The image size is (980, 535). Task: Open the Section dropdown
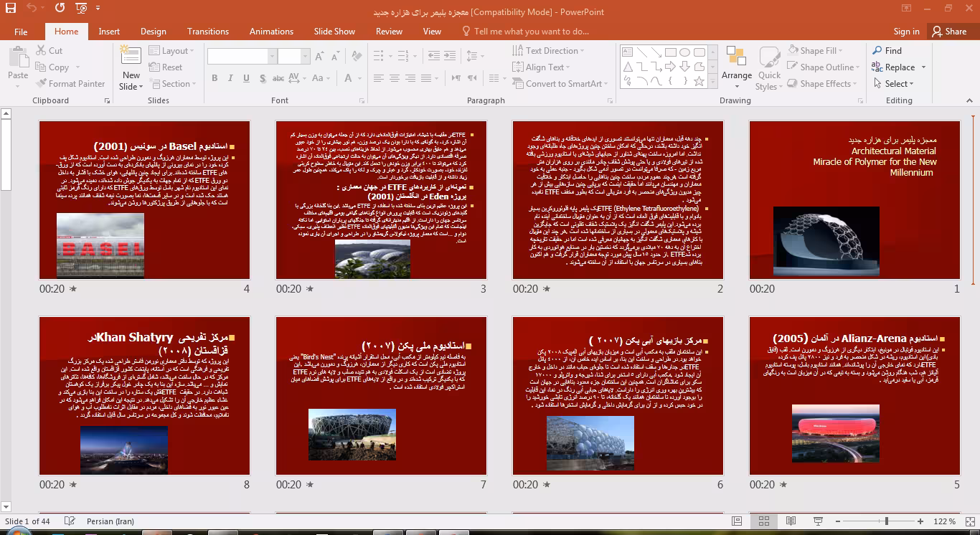[173, 84]
